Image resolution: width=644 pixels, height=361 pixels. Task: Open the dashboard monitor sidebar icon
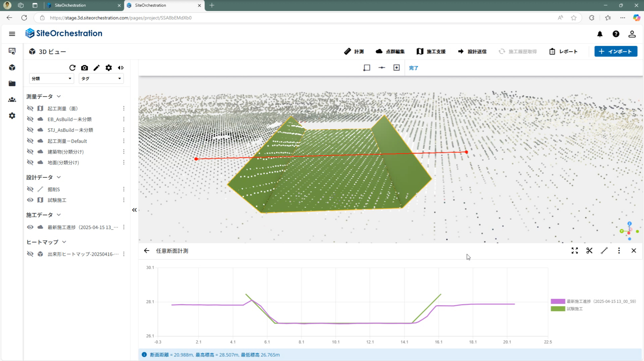click(12, 51)
